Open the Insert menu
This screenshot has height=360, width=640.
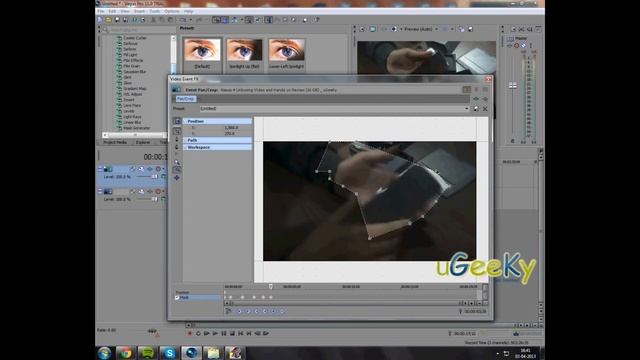tap(139, 11)
